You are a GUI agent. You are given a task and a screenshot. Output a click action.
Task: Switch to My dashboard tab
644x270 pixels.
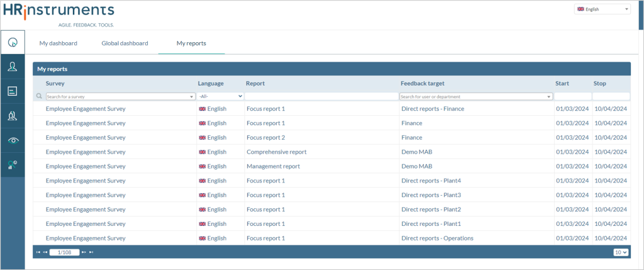(x=58, y=43)
